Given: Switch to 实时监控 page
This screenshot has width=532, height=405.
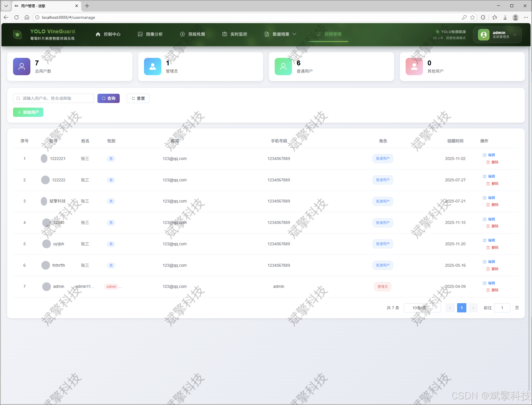Looking at the screenshot, I should pyautogui.click(x=235, y=34).
